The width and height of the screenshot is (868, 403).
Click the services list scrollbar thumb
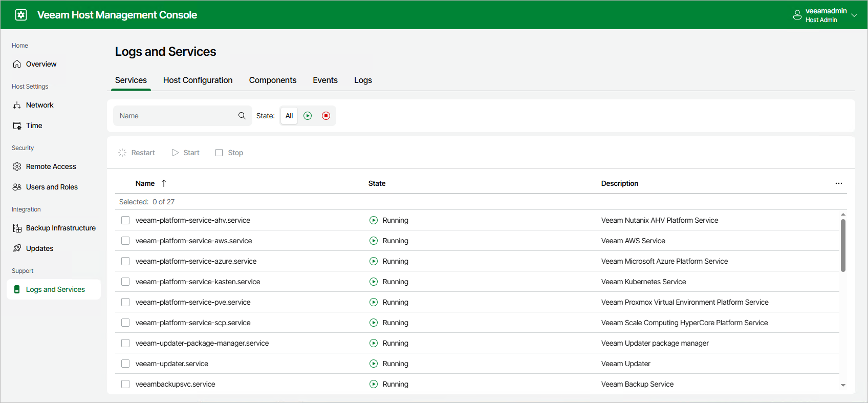click(843, 245)
